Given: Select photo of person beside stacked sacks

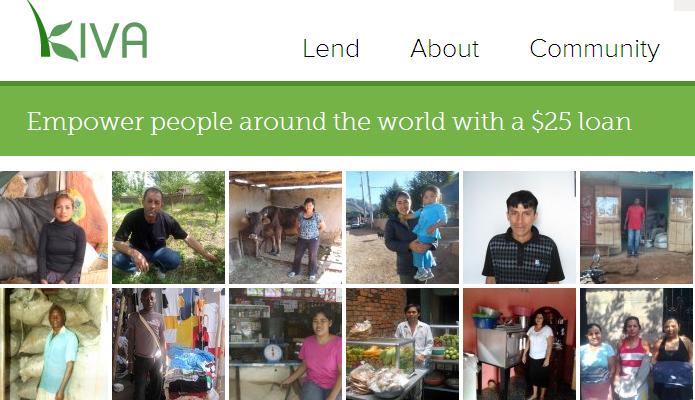Looking at the screenshot, I should (x=54, y=344).
